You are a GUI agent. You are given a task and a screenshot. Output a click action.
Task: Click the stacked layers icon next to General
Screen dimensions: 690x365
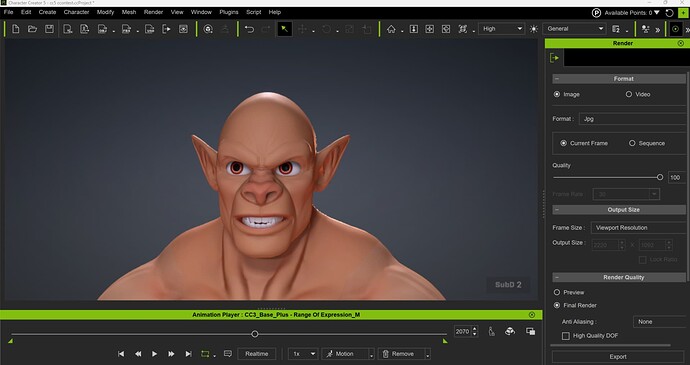[x=616, y=29]
